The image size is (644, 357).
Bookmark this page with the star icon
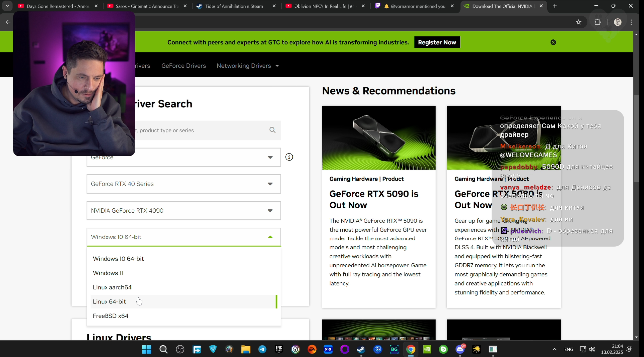click(x=578, y=22)
